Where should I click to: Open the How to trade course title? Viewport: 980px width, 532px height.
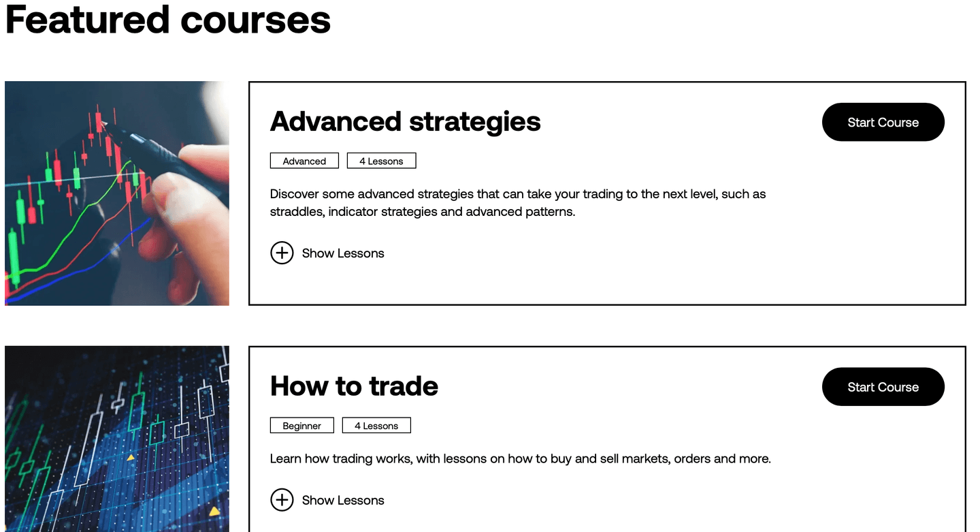(x=353, y=386)
